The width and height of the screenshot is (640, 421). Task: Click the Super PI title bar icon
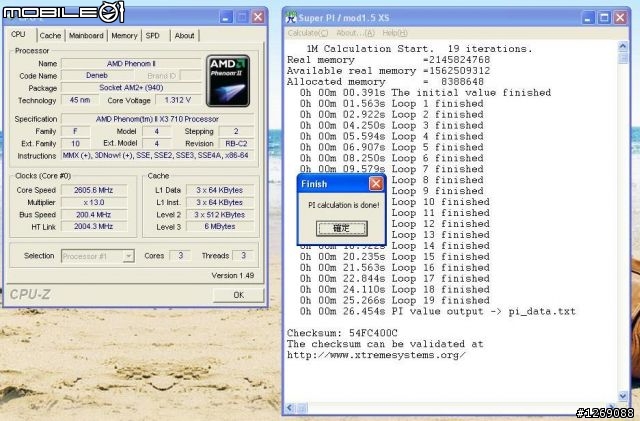click(291, 17)
